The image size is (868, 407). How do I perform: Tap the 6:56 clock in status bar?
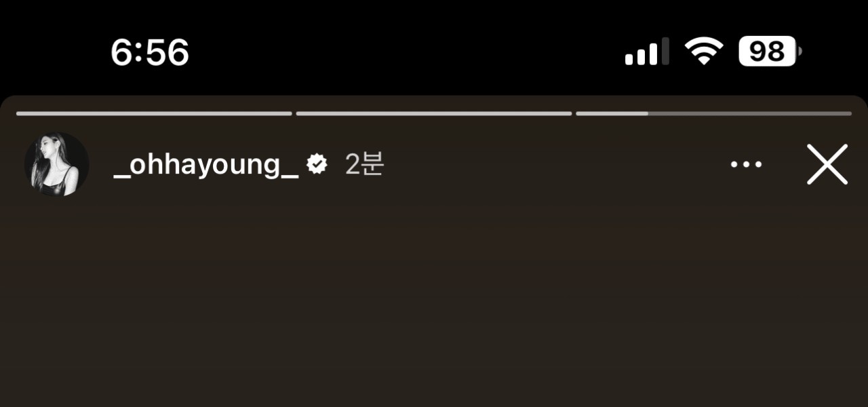150,52
